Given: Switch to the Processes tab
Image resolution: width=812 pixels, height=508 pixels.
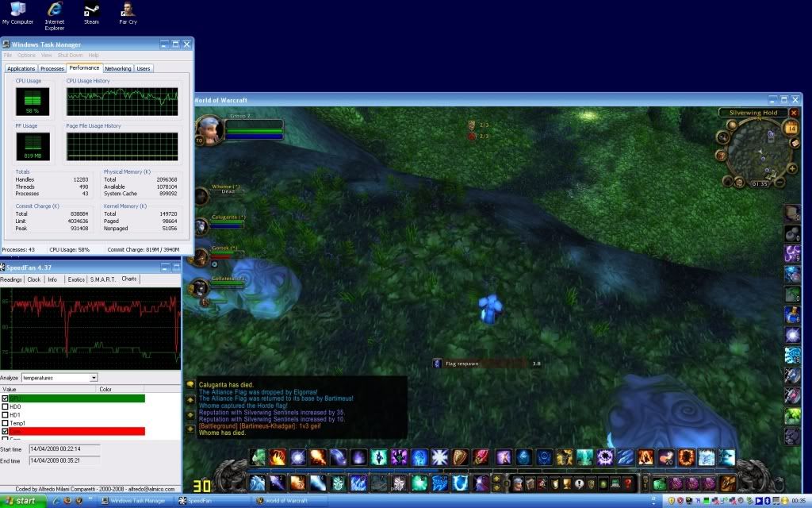Looking at the screenshot, I should pos(52,68).
